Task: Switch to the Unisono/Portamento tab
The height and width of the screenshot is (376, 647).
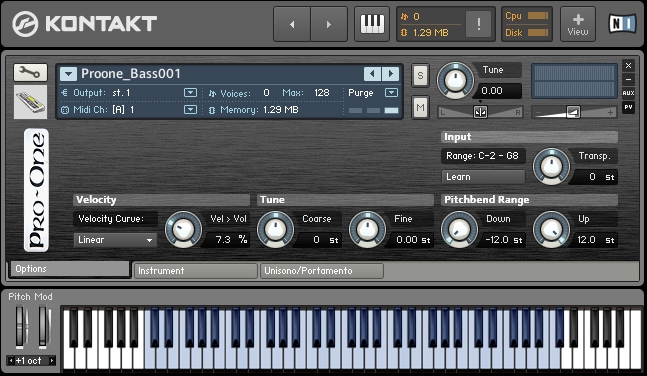Action: 322,271
